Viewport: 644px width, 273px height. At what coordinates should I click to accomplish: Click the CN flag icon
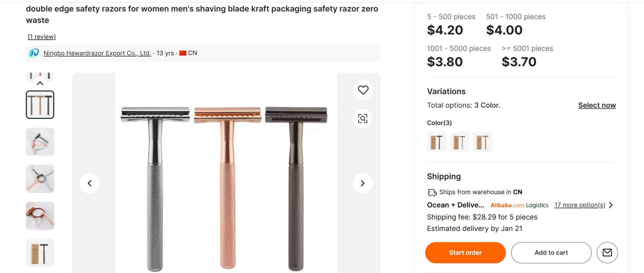184,53
